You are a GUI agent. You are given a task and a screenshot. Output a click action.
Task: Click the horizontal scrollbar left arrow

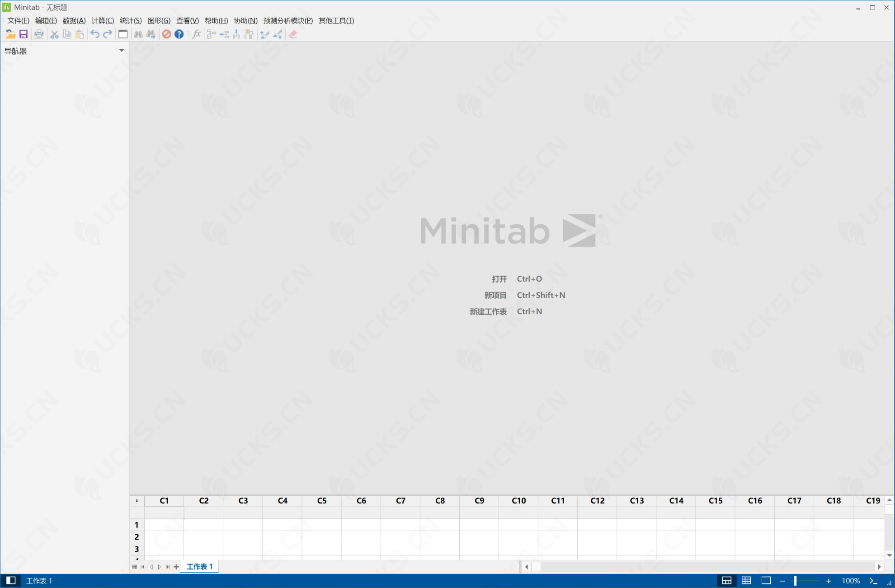526,567
